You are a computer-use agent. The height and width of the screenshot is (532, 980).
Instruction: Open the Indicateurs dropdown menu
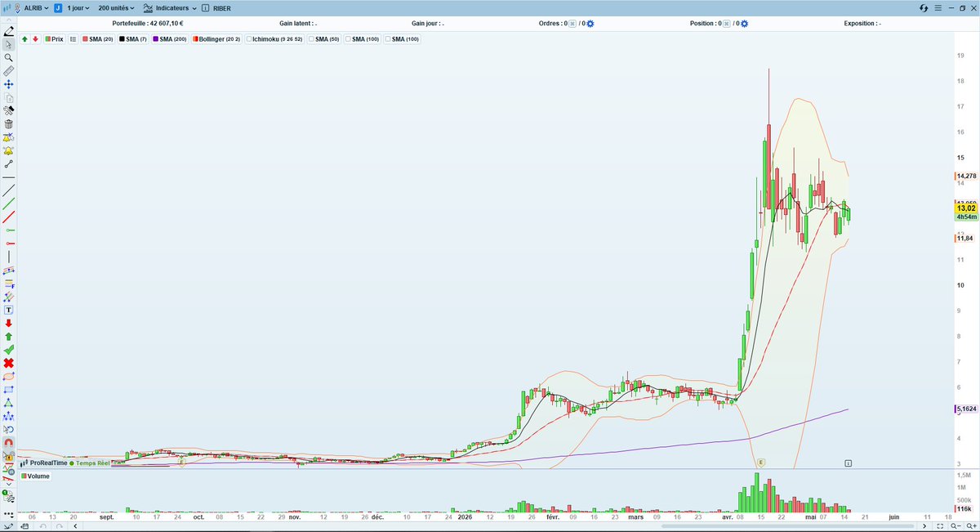click(x=169, y=7)
